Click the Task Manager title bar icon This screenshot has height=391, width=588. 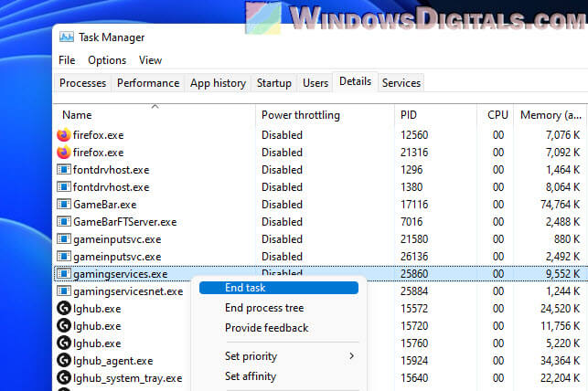(x=67, y=37)
